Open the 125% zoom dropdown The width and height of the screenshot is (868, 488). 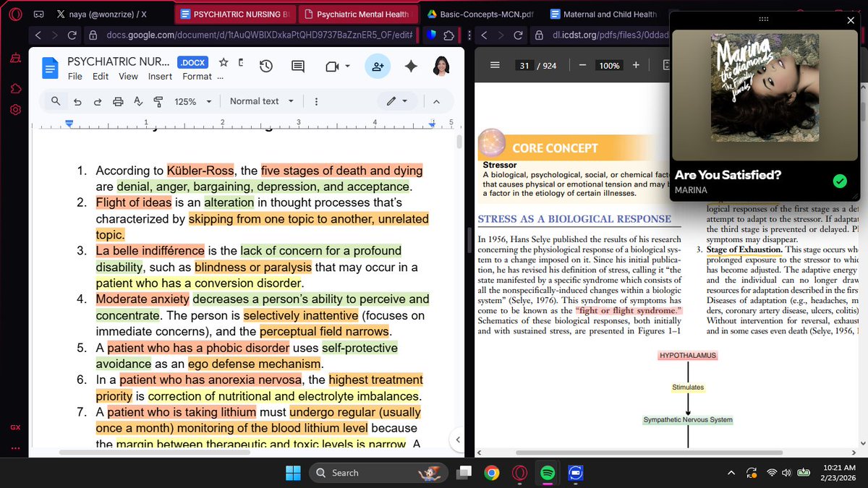[191, 101]
